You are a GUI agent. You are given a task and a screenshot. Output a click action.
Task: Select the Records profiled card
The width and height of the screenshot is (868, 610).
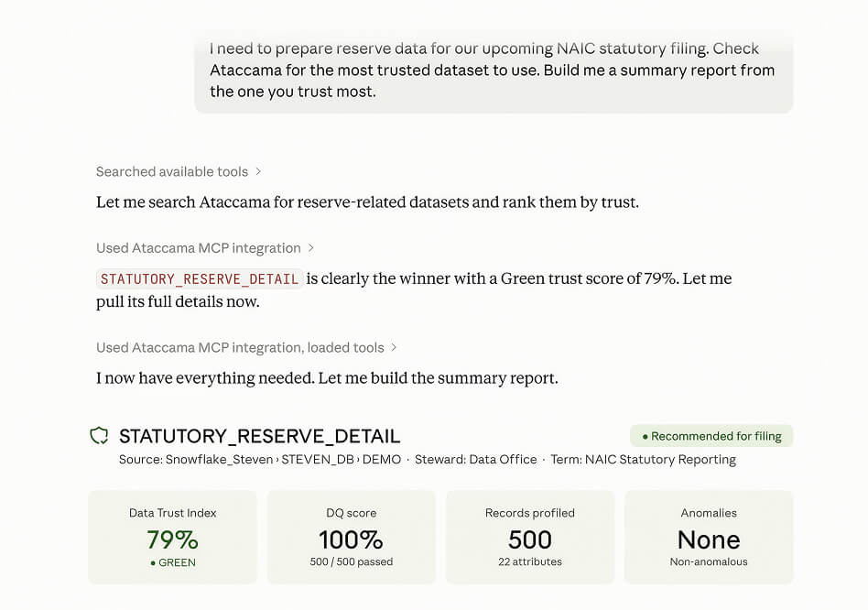click(x=530, y=537)
